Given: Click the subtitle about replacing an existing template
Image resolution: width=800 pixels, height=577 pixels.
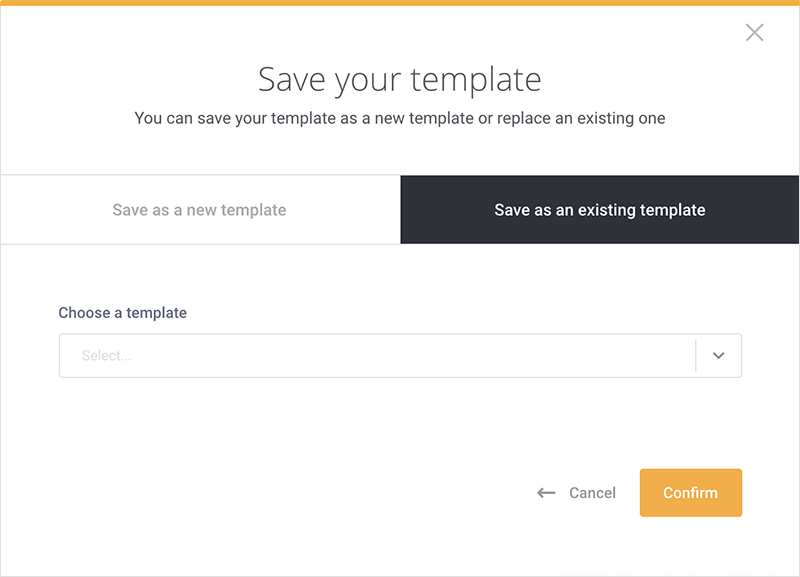Looking at the screenshot, I should (x=399, y=118).
